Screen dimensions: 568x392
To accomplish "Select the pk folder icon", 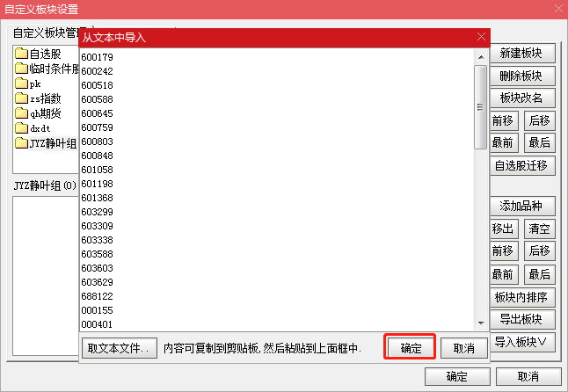I will click(21, 83).
